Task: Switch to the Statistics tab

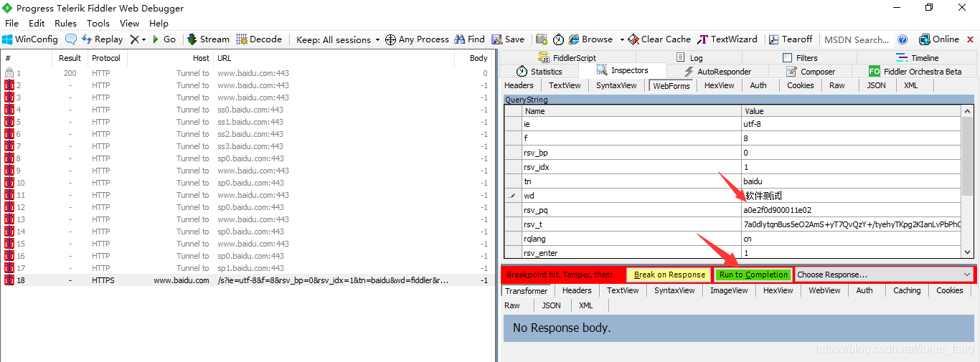Action: (x=540, y=71)
